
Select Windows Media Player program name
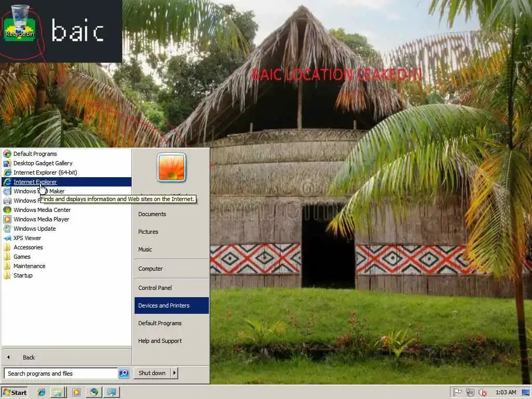[42, 219]
